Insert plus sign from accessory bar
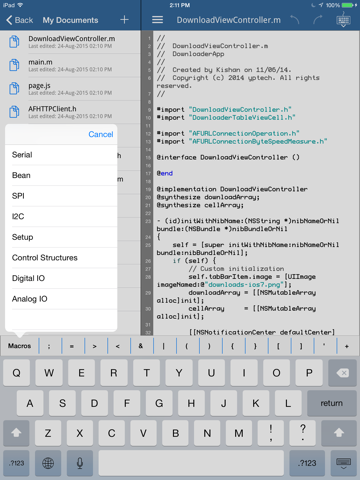The height and width of the screenshot is (480, 360). 347,346
